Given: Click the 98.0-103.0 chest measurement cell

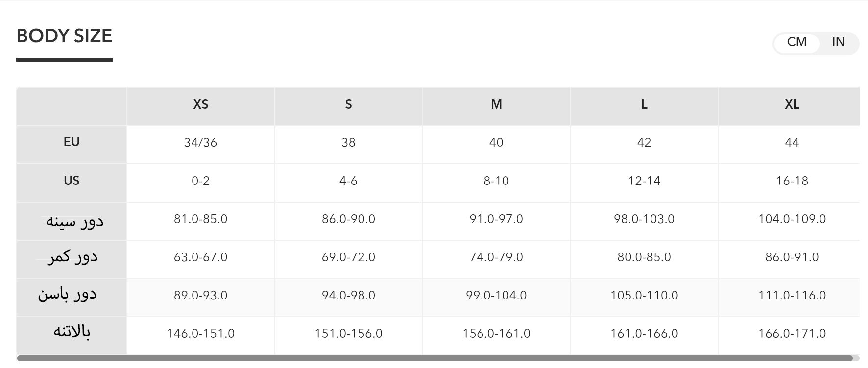Looking at the screenshot, I should [x=644, y=219].
